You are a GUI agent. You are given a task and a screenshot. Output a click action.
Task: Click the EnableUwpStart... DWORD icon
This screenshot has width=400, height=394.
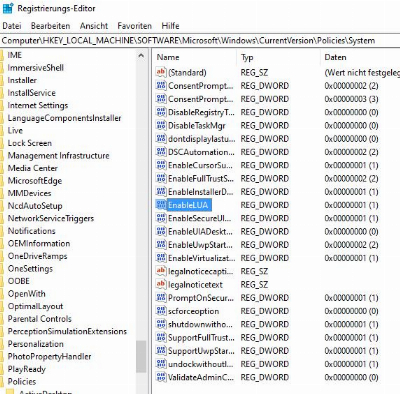[161, 245]
